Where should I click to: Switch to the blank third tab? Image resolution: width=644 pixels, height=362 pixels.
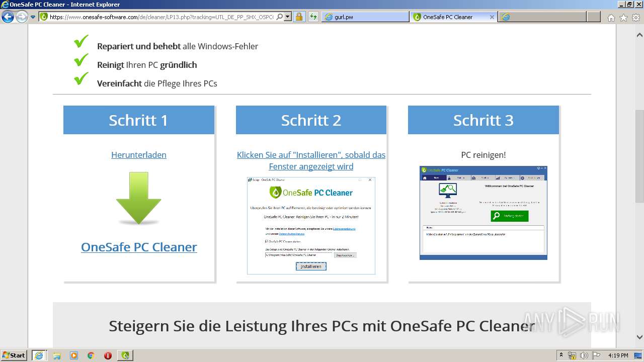(x=542, y=17)
